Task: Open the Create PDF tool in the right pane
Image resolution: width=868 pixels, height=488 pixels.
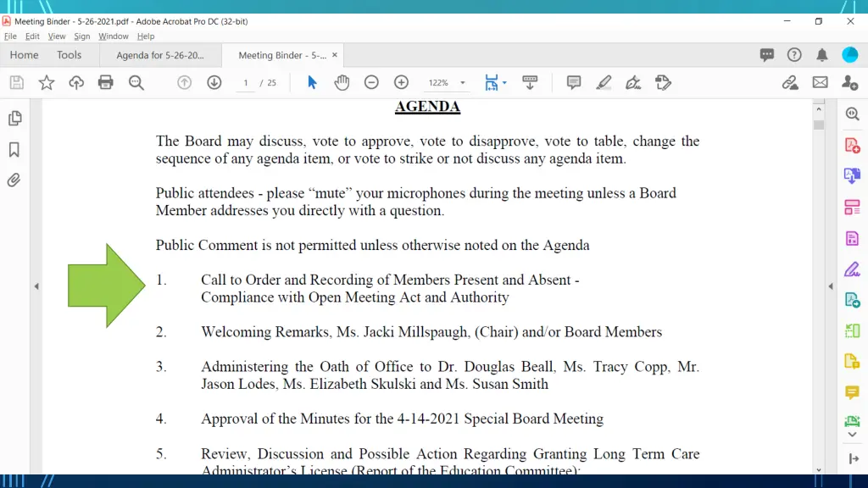Action: (x=853, y=145)
